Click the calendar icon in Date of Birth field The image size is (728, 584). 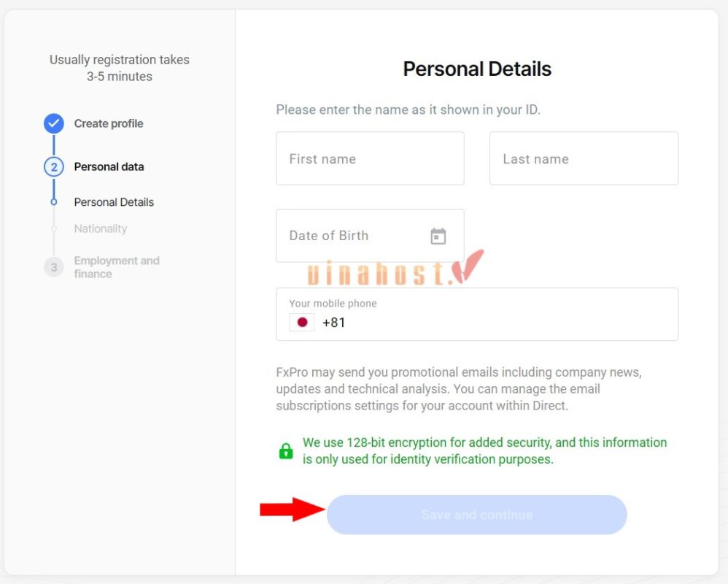438,236
